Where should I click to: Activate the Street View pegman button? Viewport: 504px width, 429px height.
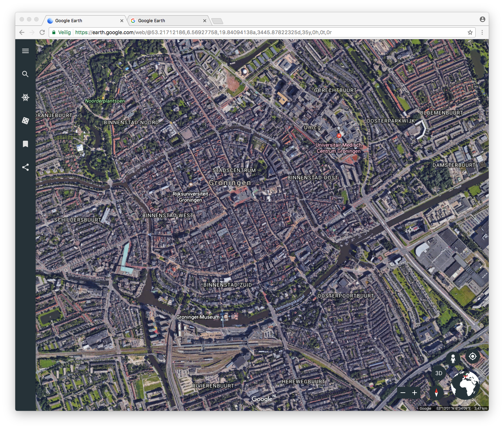click(453, 359)
